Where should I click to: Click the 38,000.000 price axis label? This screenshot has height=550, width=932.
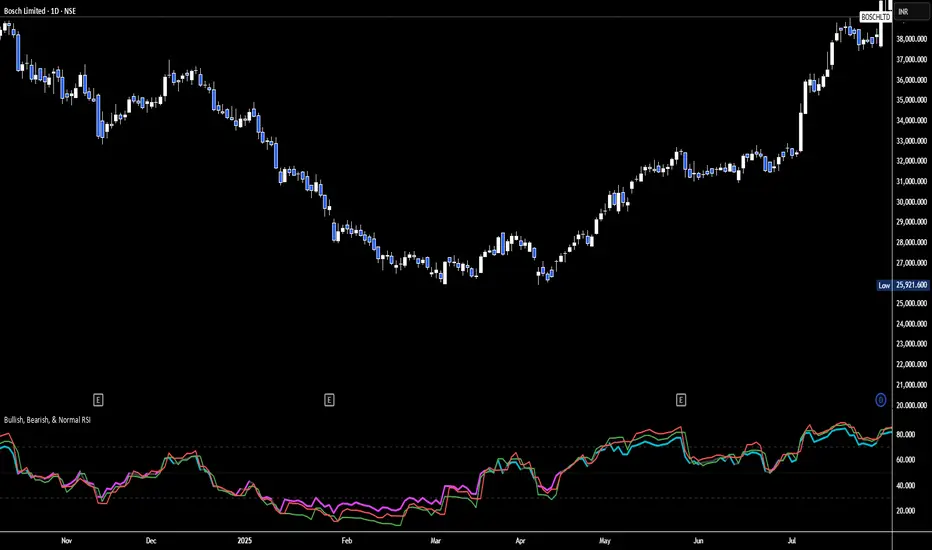pos(912,39)
